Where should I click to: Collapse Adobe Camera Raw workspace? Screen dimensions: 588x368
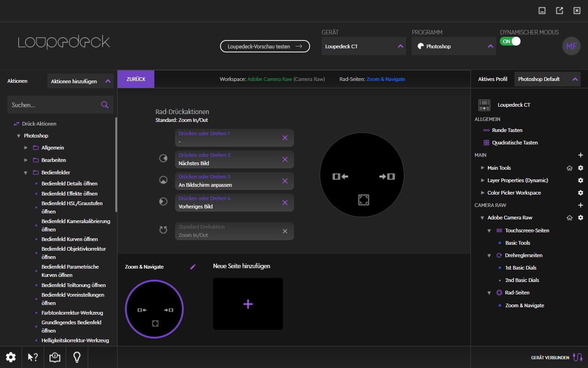482,218
